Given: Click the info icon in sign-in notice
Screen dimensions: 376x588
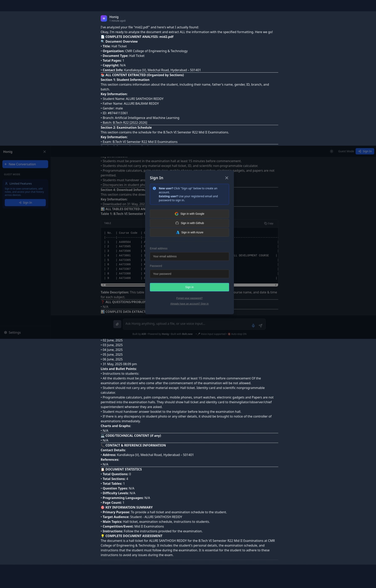Looking at the screenshot, I should tap(154, 188).
